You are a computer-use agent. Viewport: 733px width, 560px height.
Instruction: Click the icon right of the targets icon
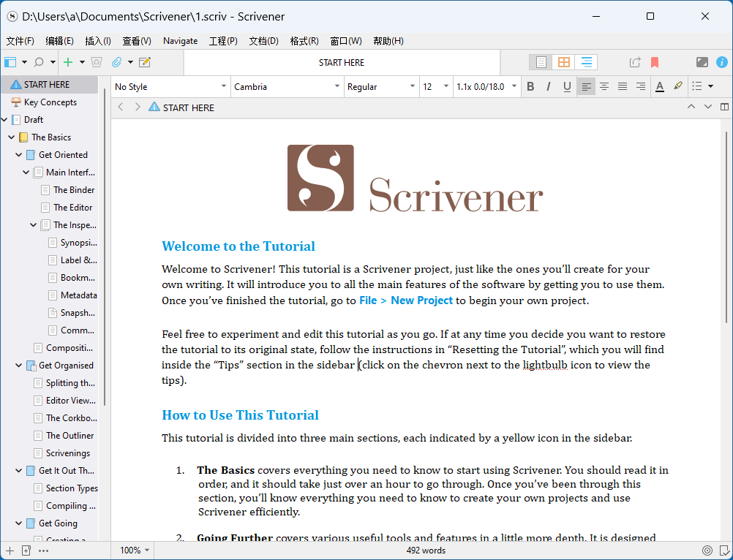pyautogui.click(x=724, y=550)
